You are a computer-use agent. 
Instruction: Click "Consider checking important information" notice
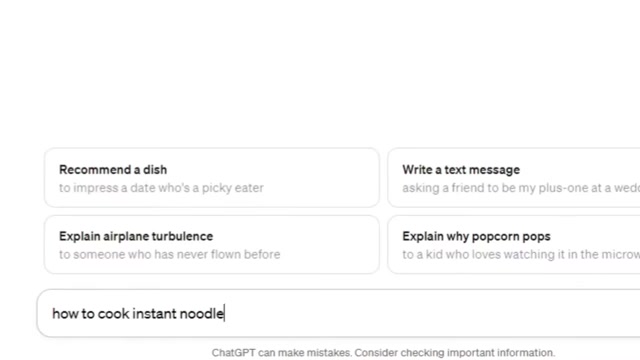click(455, 353)
